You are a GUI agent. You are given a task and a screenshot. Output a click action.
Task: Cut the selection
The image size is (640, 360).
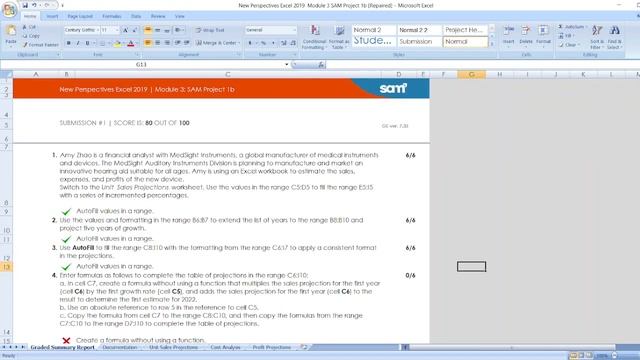point(29,27)
